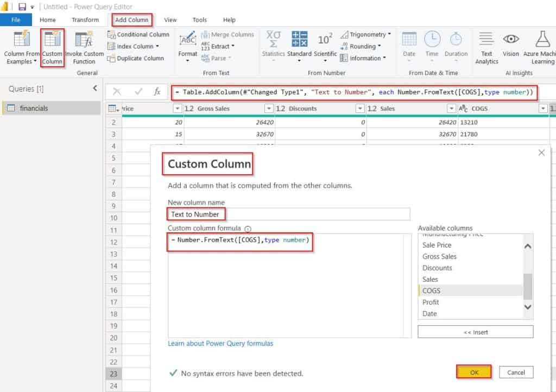Open the Information dropdown
556x392 pixels.
(384, 58)
